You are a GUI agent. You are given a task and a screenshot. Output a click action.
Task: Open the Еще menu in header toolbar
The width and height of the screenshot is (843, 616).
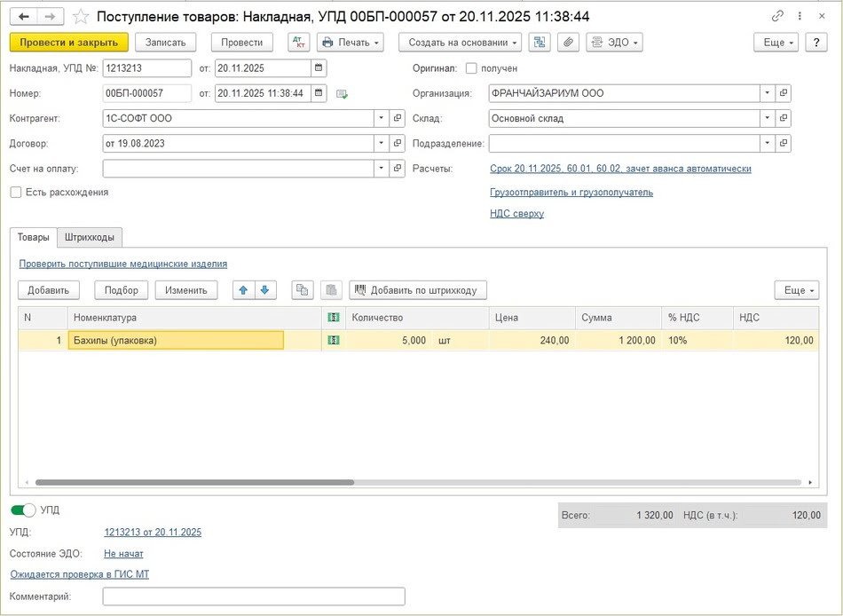(776, 43)
